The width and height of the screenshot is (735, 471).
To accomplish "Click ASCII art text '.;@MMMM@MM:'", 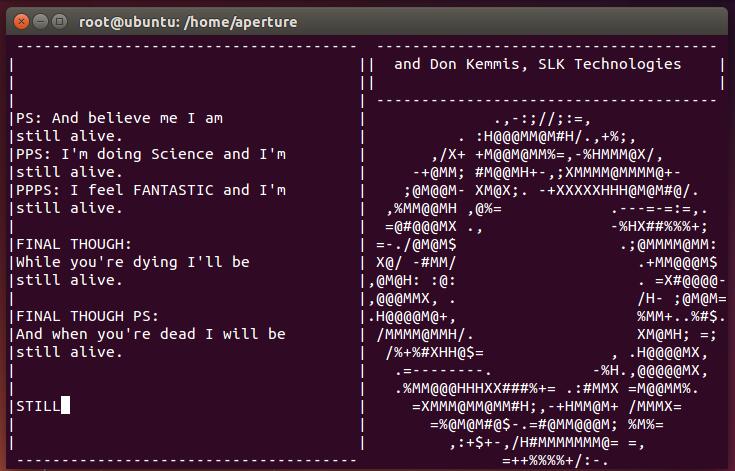I will [668, 244].
